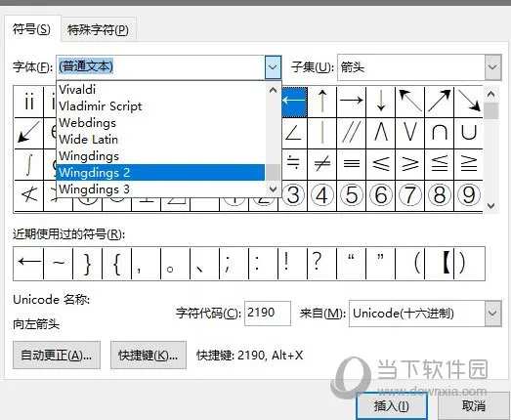Click symbol grid scrollbar up arrow
511x420 pixels.
491,94
